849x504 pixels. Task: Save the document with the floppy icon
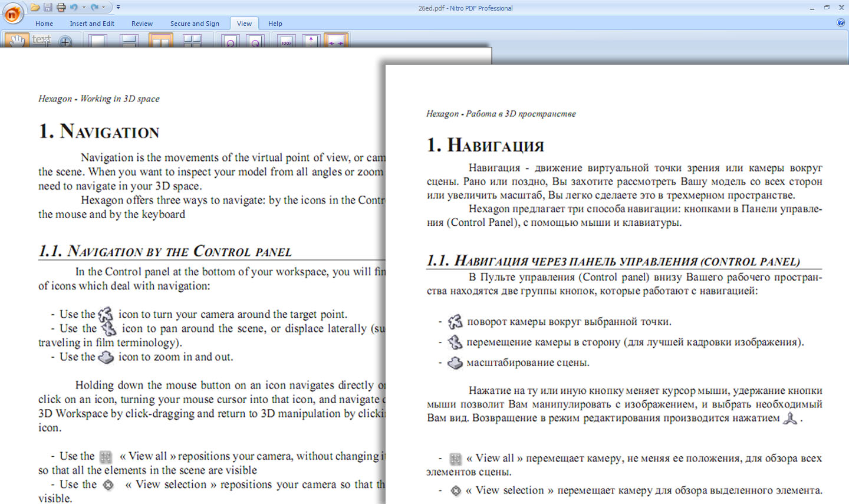(48, 8)
